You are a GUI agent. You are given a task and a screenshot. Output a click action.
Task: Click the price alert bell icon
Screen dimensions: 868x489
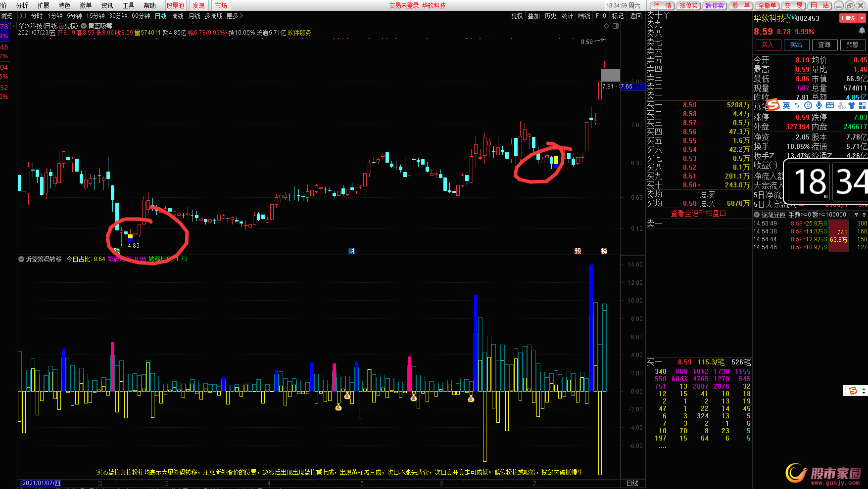(862, 31)
